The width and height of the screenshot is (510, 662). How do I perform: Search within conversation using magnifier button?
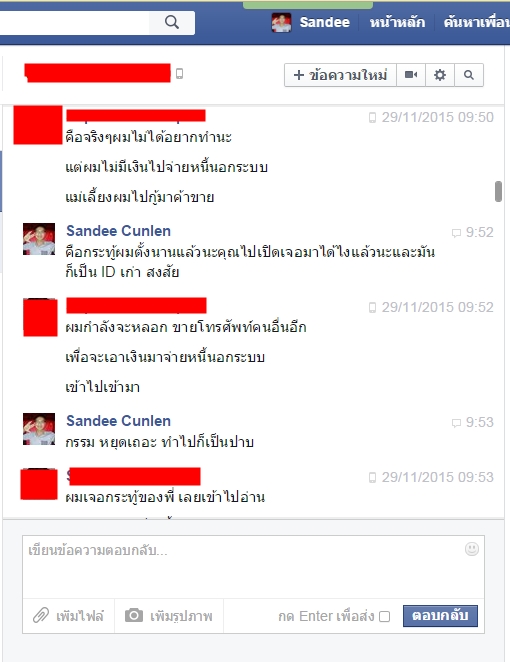point(469,75)
